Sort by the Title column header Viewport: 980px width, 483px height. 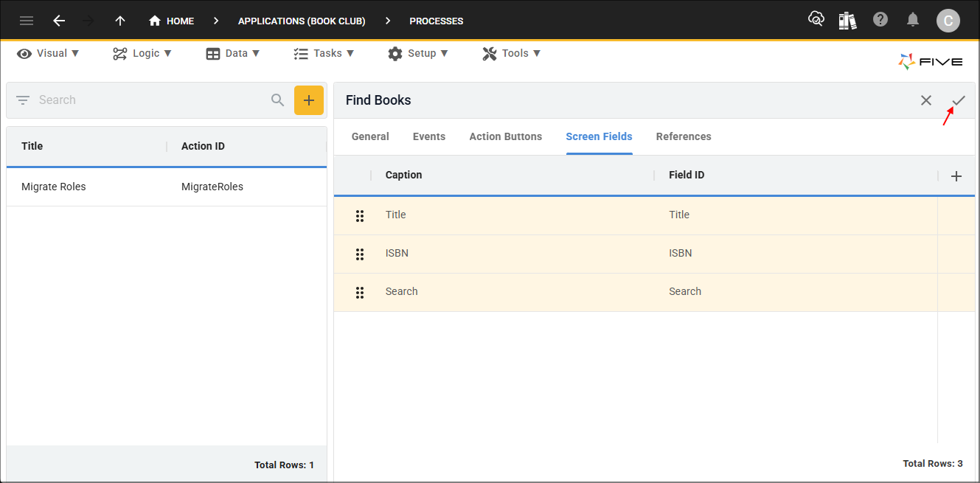(32, 146)
